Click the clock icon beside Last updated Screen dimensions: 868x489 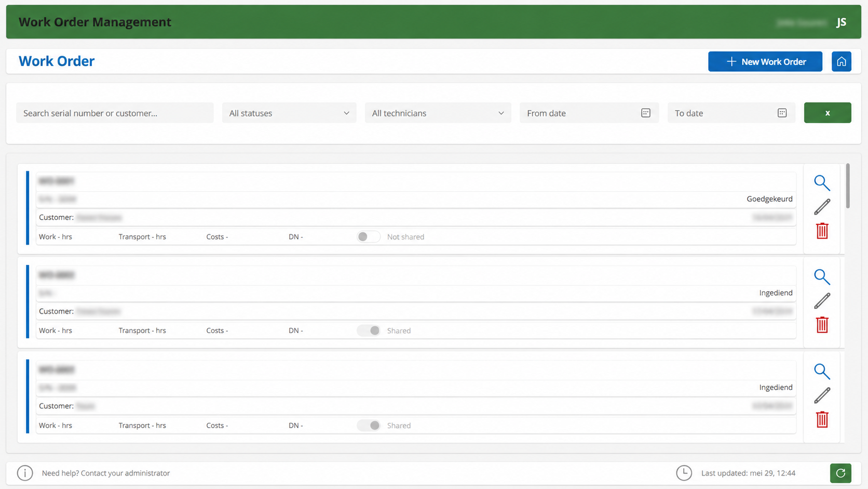[684, 473]
